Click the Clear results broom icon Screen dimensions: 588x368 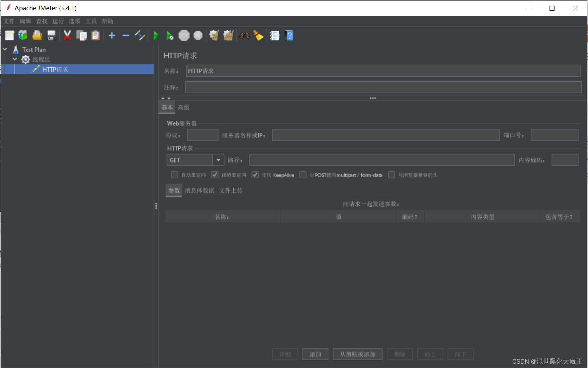[x=214, y=35]
